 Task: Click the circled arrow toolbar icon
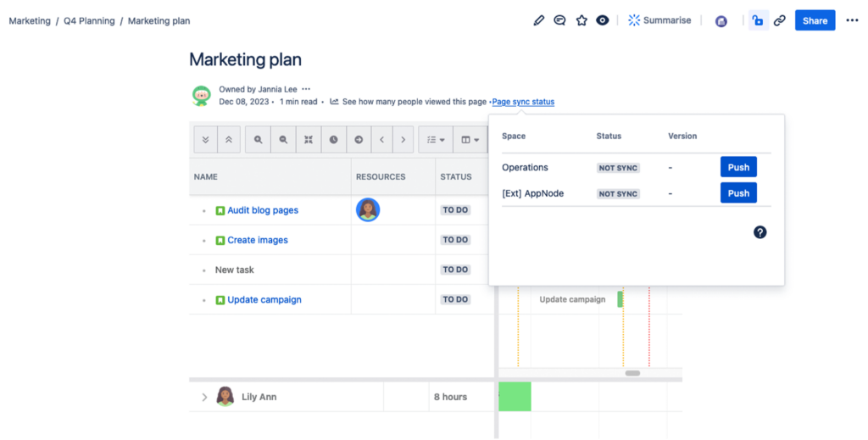point(359,140)
